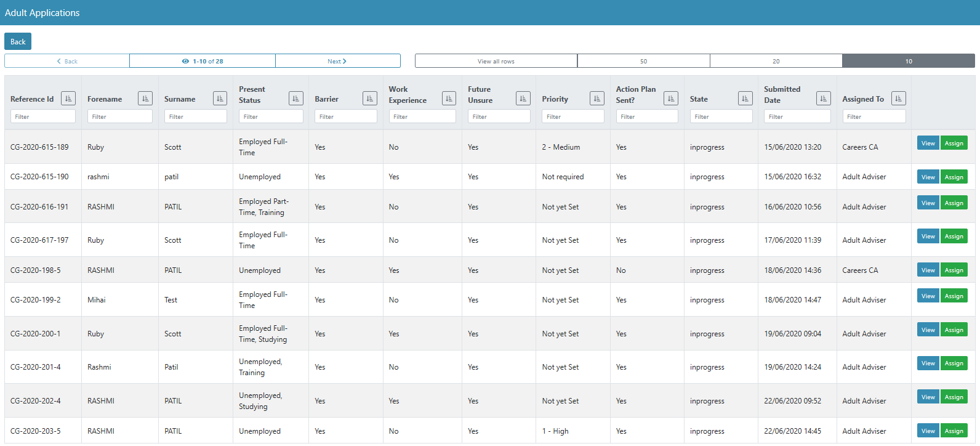Focus the Work Experience filter field
This screenshot has height=446, width=980.
click(422, 116)
